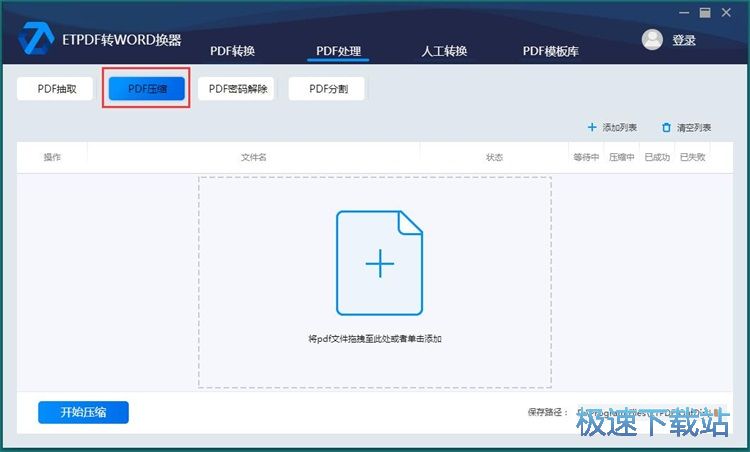Click the trash icon beside 清空列表

coord(666,128)
